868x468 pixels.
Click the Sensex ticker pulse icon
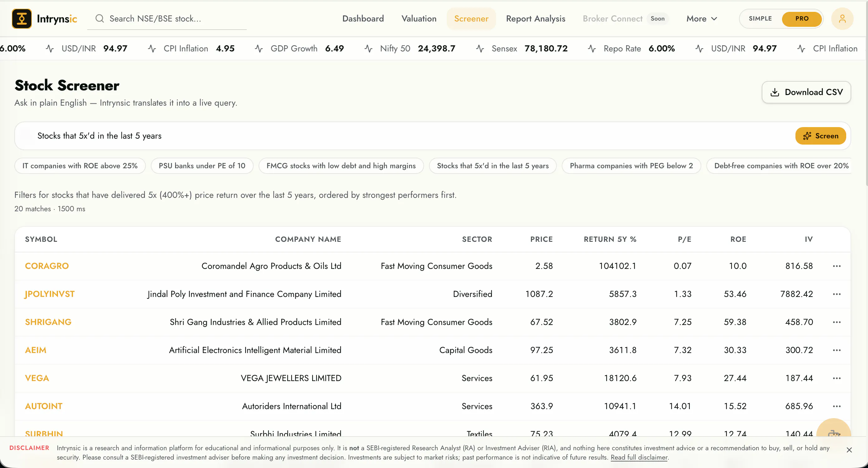pos(480,49)
